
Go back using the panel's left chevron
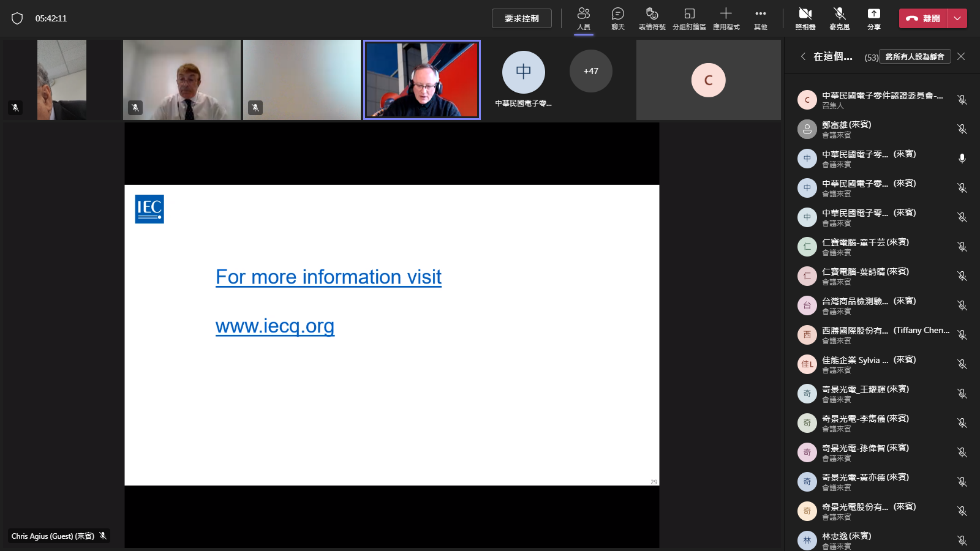(x=803, y=56)
